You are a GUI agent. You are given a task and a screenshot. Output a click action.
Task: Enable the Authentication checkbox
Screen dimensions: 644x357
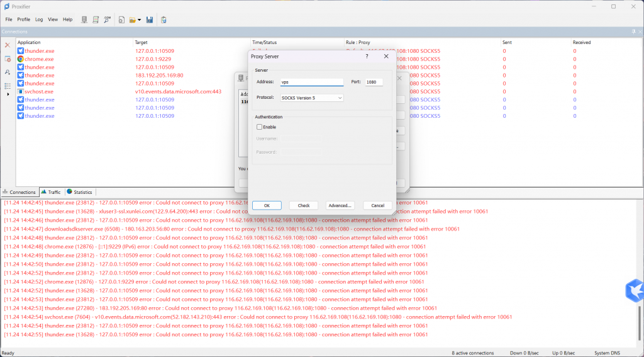coord(259,127)
